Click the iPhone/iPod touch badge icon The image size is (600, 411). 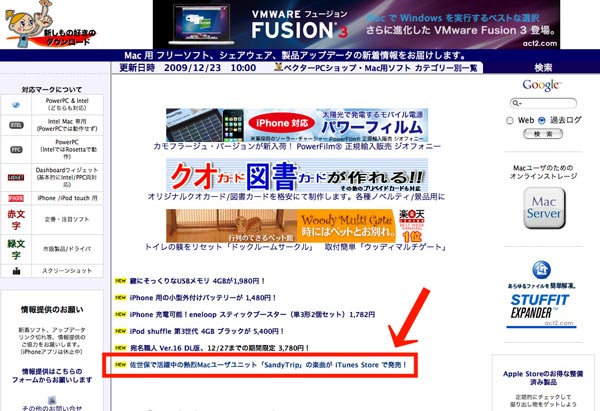coord(16,198)
